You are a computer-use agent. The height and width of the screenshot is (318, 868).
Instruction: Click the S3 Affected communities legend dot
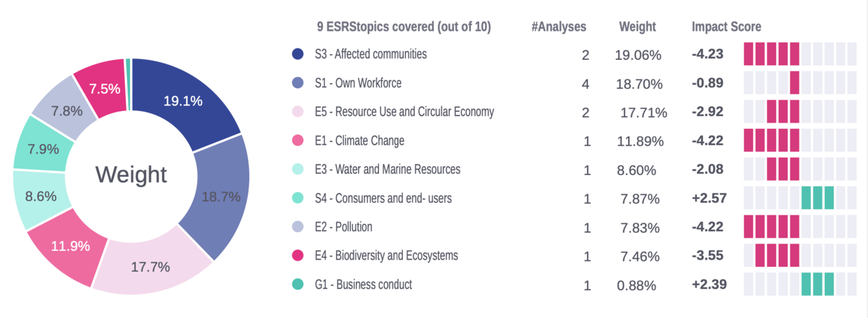pyautogui.click(x=298, y=54)
